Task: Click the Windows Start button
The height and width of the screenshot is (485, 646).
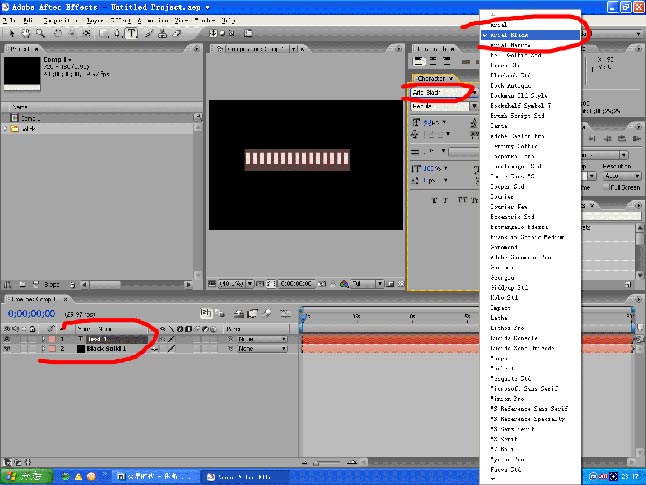Action: [x=27, y=476]
